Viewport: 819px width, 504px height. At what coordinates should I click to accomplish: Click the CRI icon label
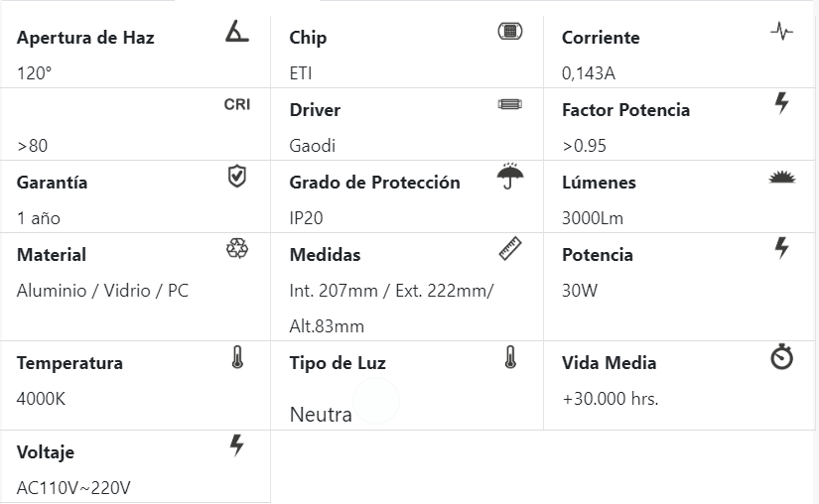pyautogui.click(x=237, y=105)
